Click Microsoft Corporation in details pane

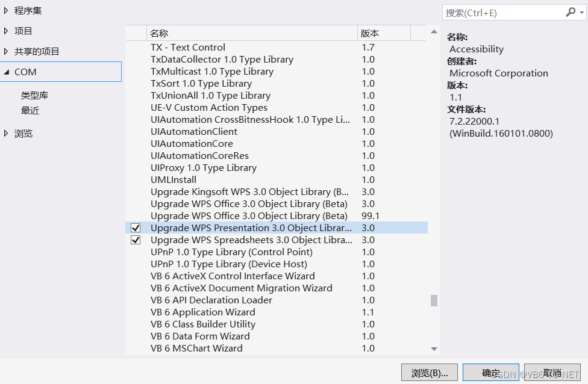499,73
